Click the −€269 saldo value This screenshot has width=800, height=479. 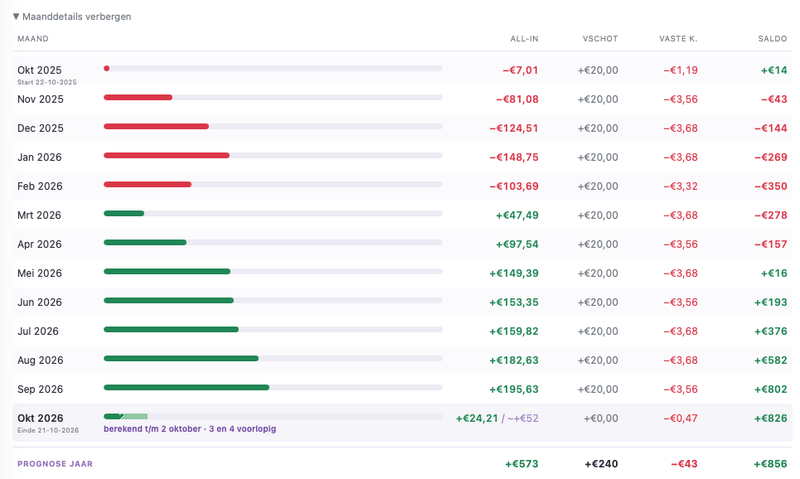771,158
